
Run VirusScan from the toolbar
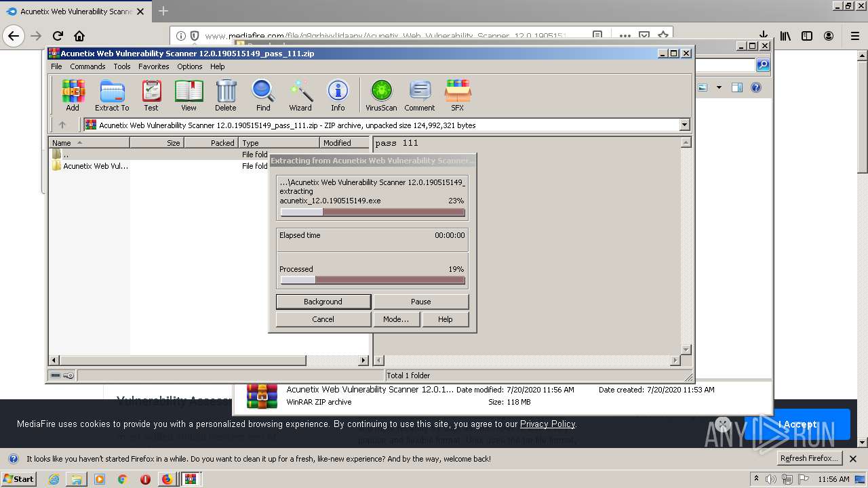coord(381,95)
